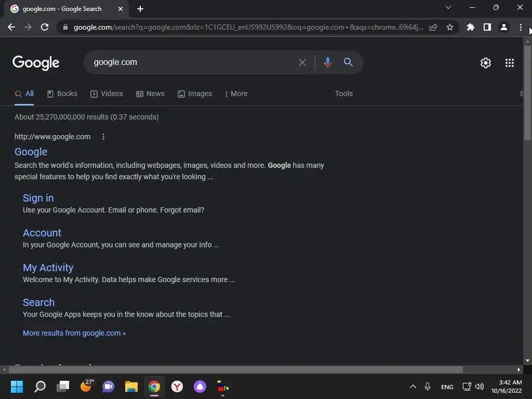Open Google quick settings gear
This screenshot has width=532, height=399.
[486, 63]
